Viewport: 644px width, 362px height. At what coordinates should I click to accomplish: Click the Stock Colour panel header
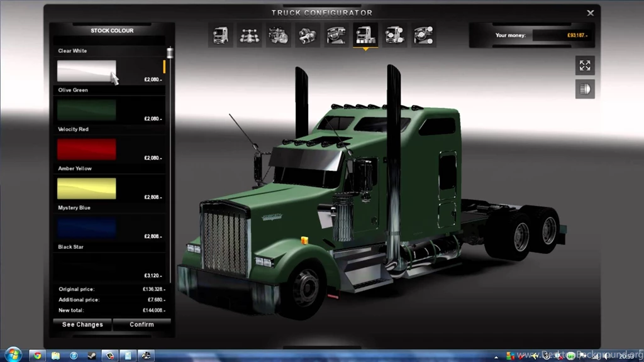(x=112, y=30)
